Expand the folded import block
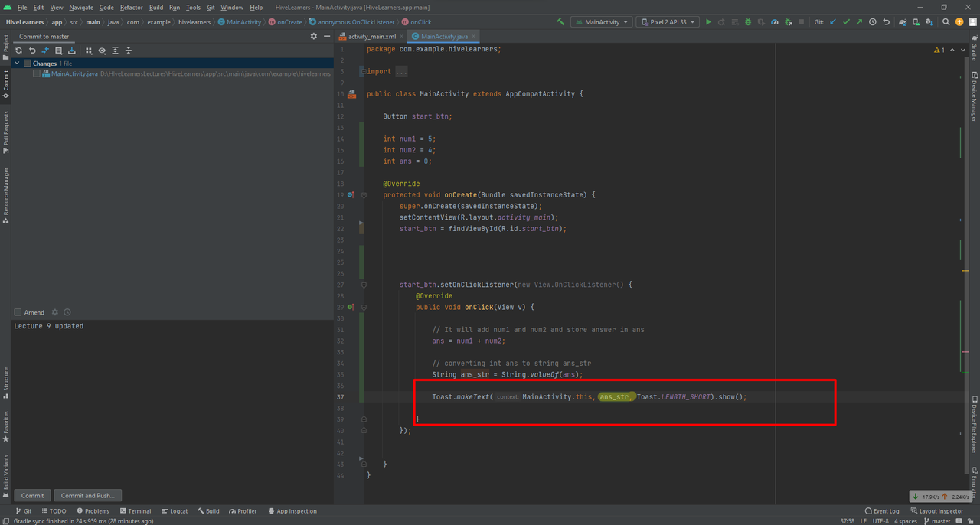The width and height of the screenshot is (980, 525). coord(401,72)
